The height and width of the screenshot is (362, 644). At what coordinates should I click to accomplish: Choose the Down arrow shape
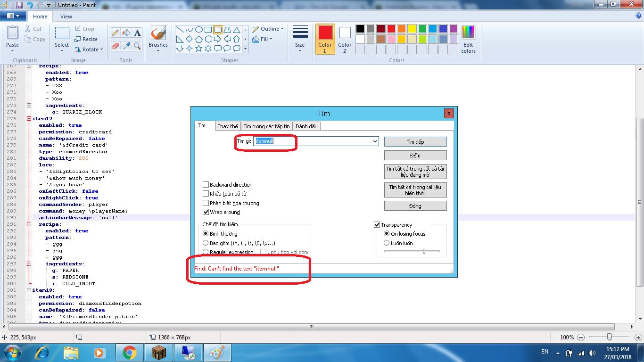(180, 49)
